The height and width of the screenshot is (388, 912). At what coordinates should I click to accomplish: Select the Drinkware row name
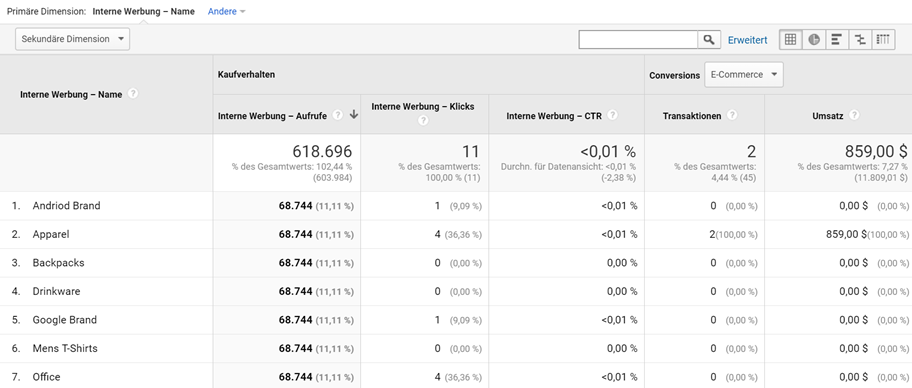56,291
